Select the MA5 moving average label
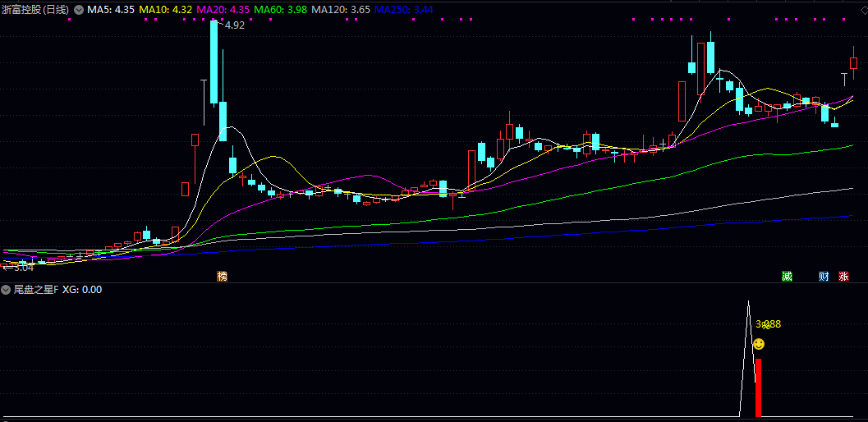This screenshot has width=868, height=422. [x=111, y=10]
